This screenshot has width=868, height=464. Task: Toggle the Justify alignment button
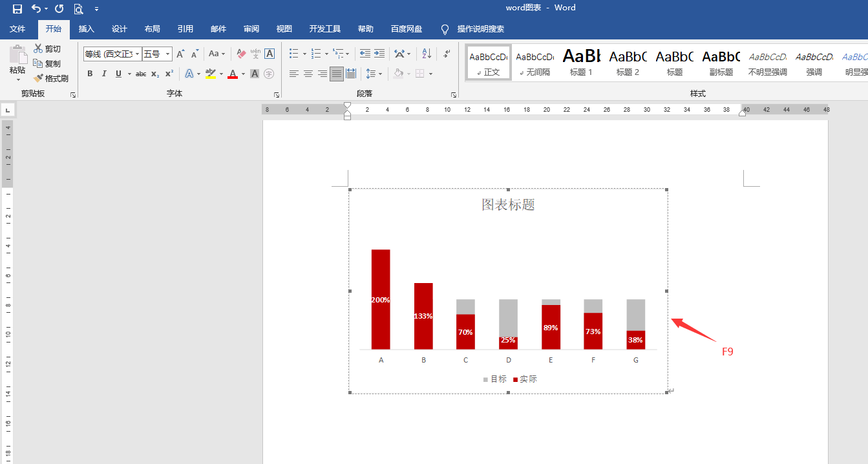click(x=336, y=74)
